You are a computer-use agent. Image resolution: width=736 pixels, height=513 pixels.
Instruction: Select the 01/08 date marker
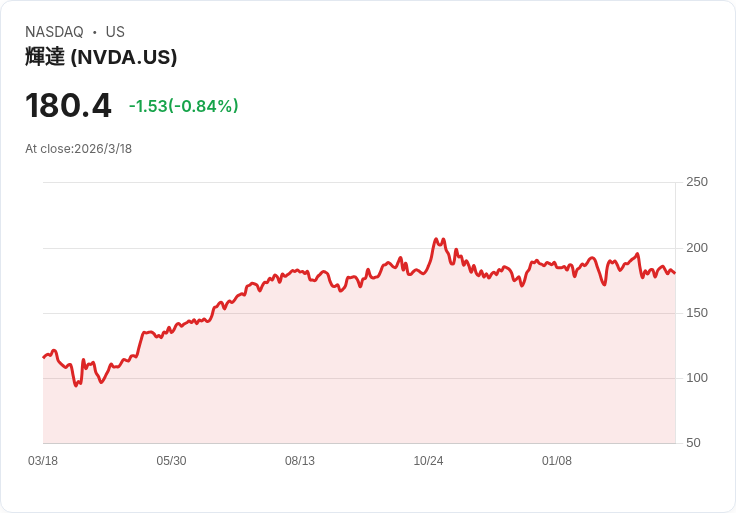pyautogui.click(x=557, y=461)
